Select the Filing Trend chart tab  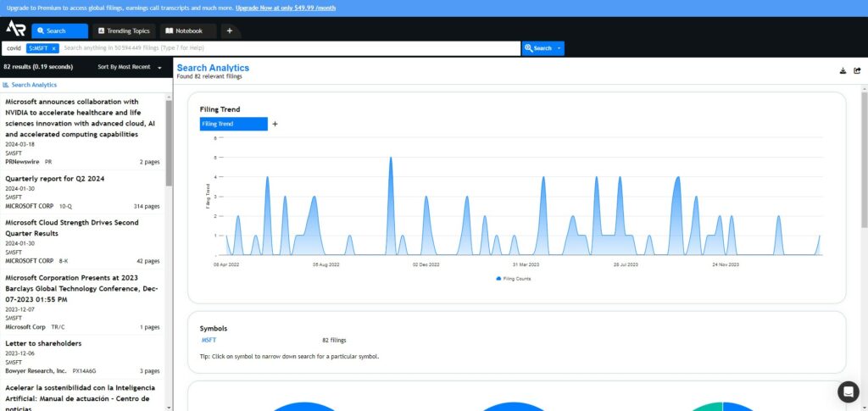[x=234, y=124]
